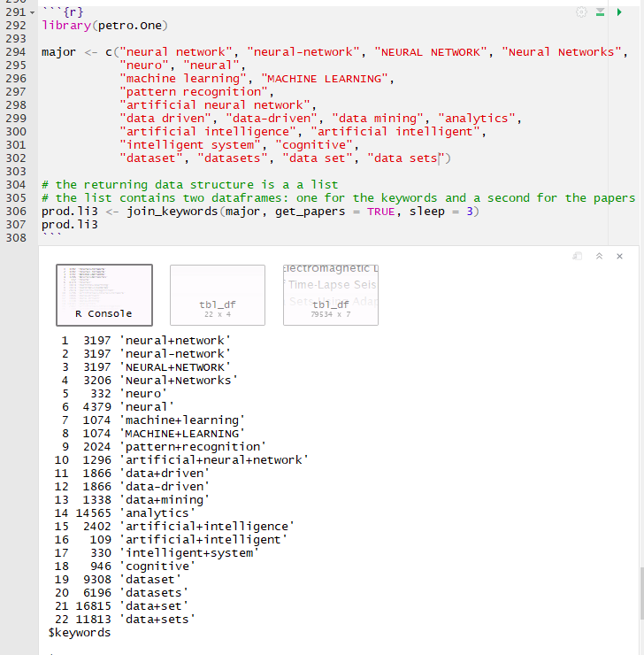
Task: Click the 'data+set' output row
Action: click(155, 606)
